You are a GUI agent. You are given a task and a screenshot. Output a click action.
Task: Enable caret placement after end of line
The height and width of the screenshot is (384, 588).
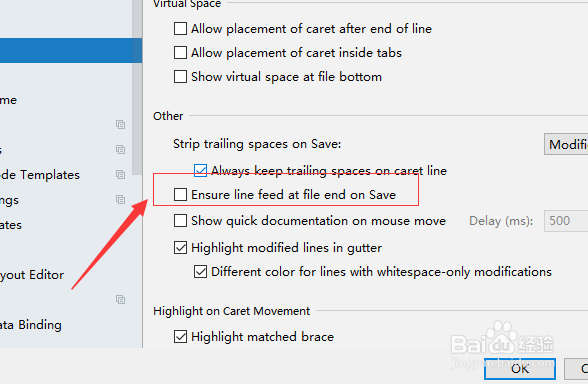point(180,28)
